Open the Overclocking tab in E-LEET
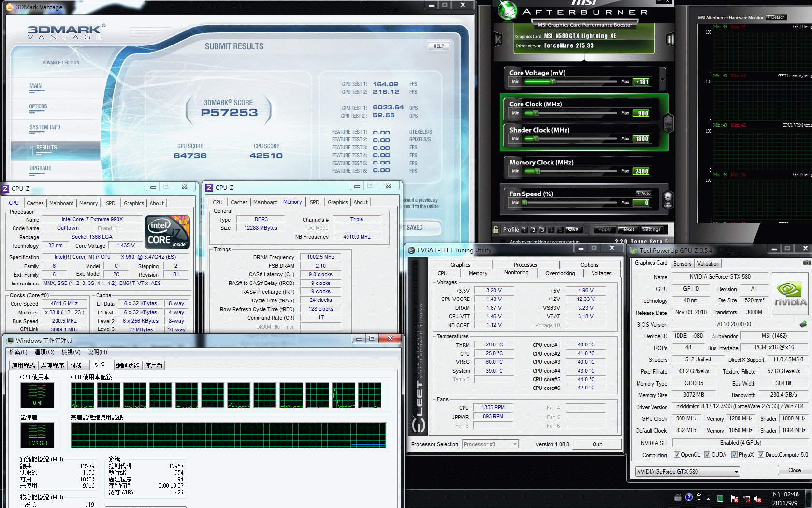This screenshot has width=812, height=508. coord(560,273)
